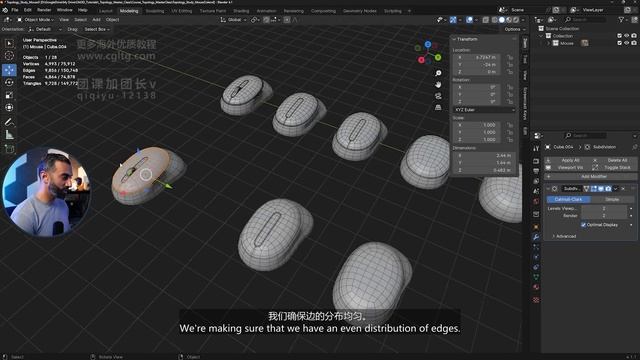
Task: Toggle the Collection exclude checkbox in outliner
Action: (620, 36)
